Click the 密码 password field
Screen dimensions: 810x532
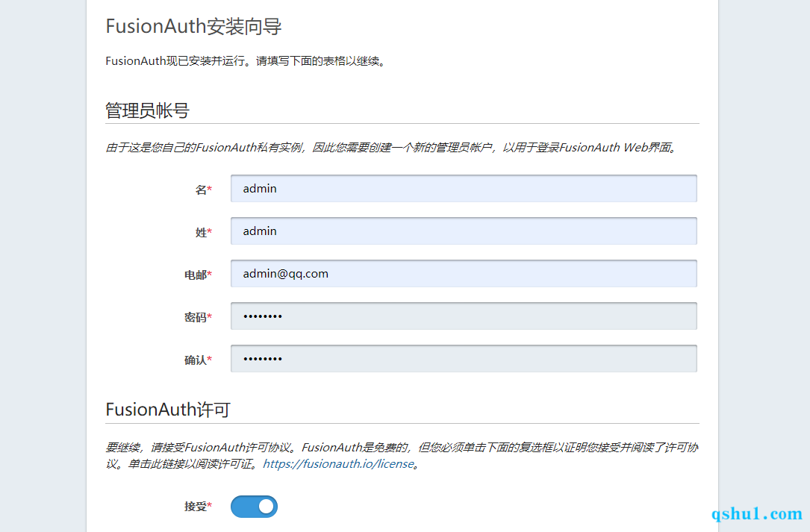(464, 316)
